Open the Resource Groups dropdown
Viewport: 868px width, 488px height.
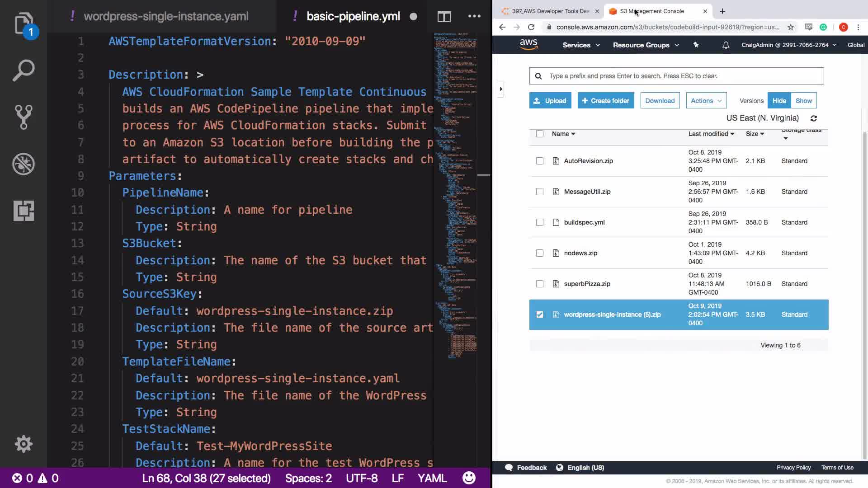646,45
